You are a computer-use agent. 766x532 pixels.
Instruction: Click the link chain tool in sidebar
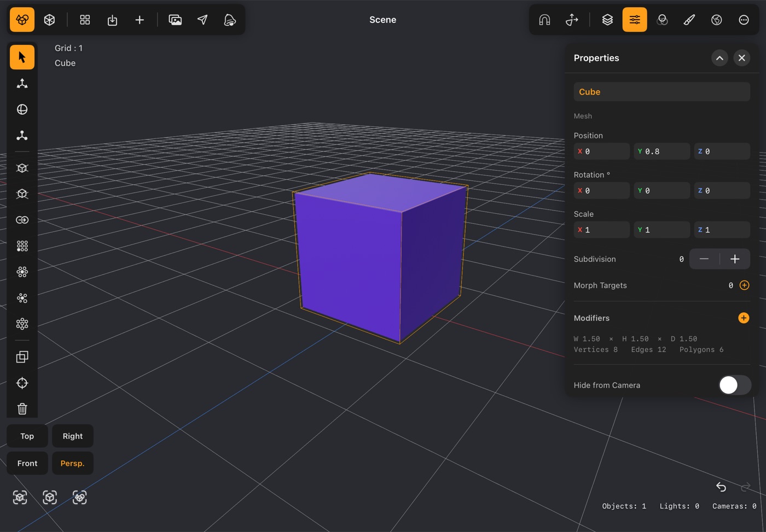(22, 220)
